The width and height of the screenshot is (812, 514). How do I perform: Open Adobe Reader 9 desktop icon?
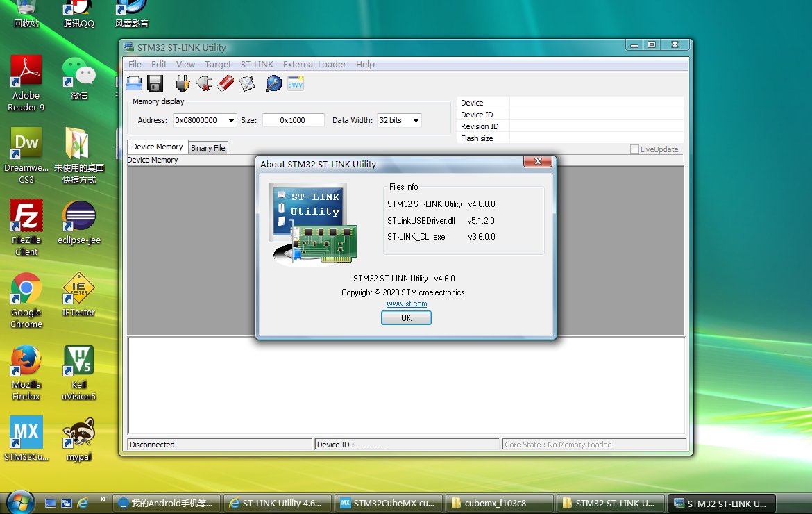[x=26, y=83]
